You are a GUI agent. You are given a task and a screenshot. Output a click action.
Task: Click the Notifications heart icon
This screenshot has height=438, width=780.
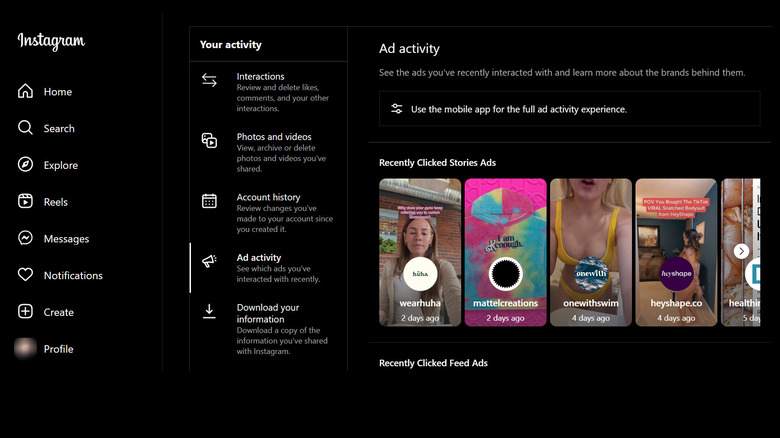tap(26, 275)
